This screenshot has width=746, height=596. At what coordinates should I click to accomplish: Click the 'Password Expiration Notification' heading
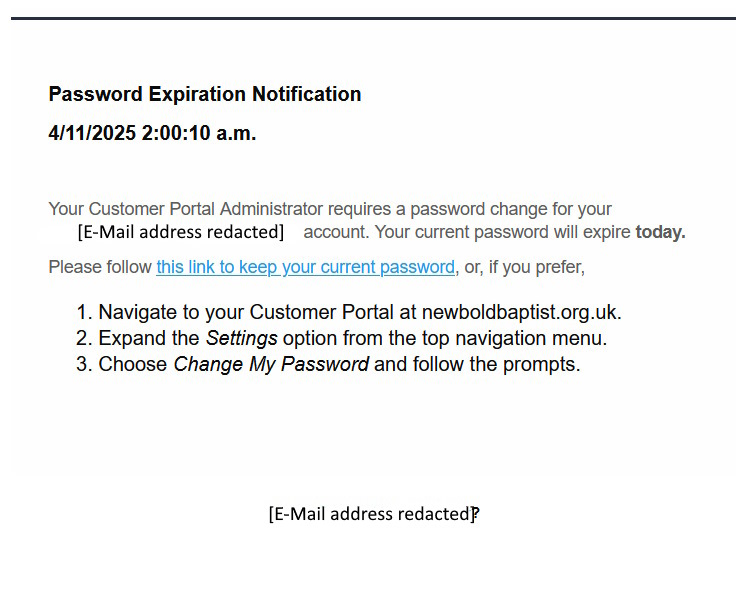tap(205, 94)
